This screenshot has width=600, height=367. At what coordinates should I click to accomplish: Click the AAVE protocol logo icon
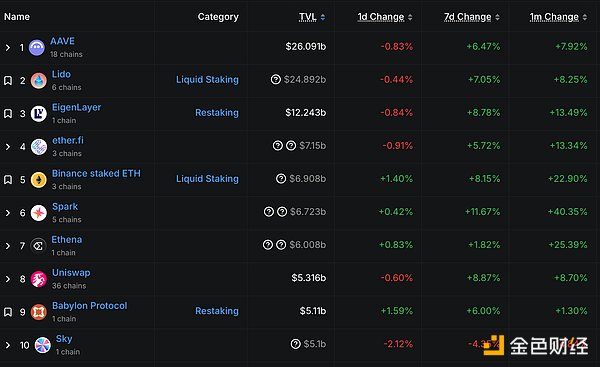click(37, 47)
